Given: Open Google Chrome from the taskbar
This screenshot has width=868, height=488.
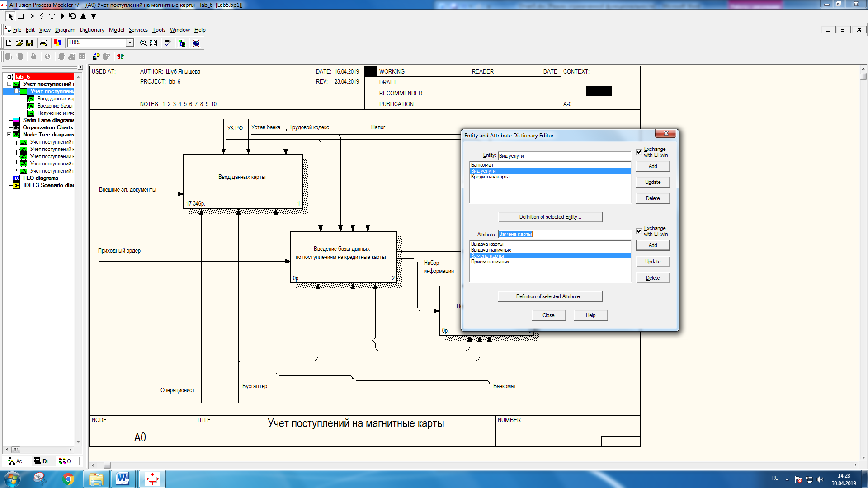Looking at the screenshot, I should [x=68, y=479].
